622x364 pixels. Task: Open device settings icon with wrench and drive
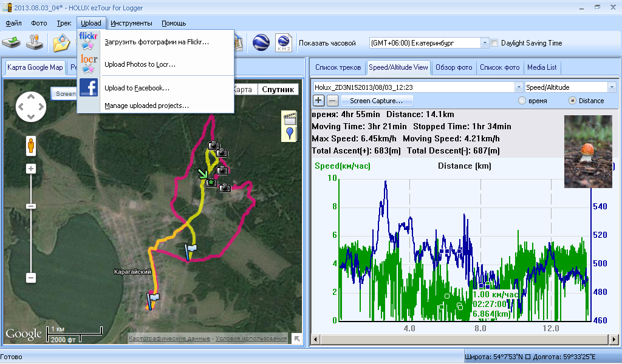click(35, 42)
